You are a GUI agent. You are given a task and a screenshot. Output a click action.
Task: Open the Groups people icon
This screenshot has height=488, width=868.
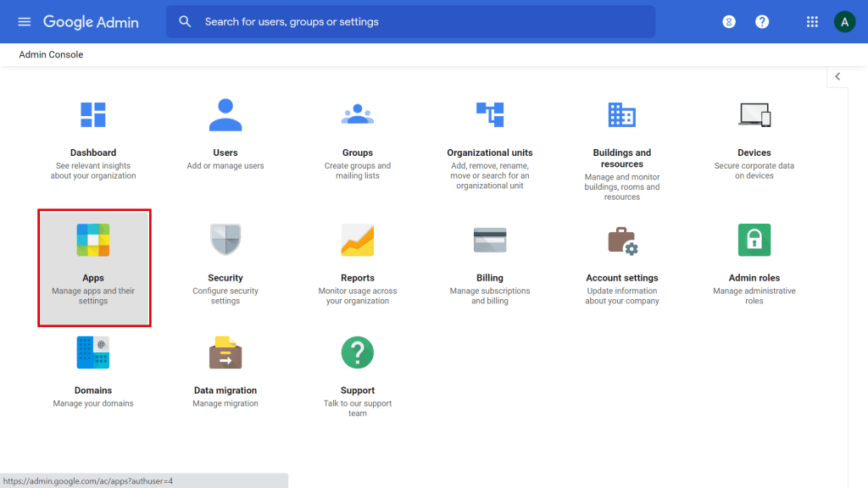(x=358, y=114)
